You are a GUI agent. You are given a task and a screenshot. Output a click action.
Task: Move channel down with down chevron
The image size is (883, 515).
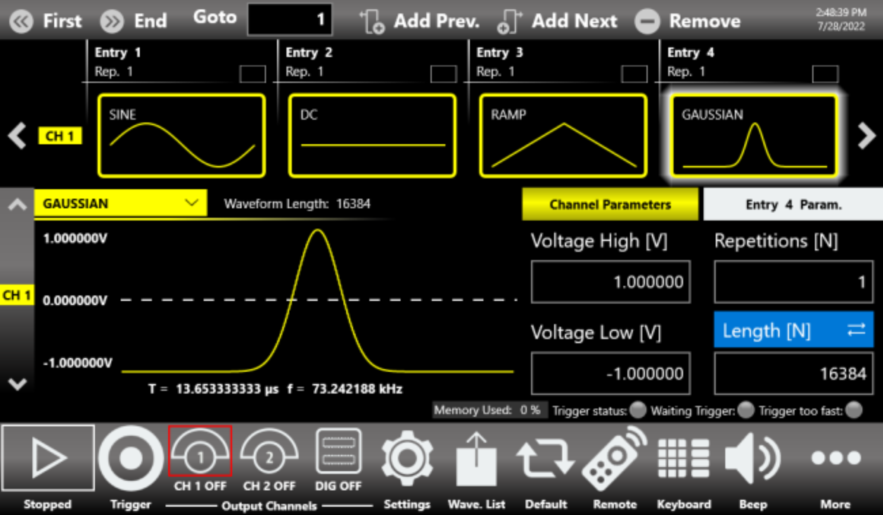tap(17, 384)
